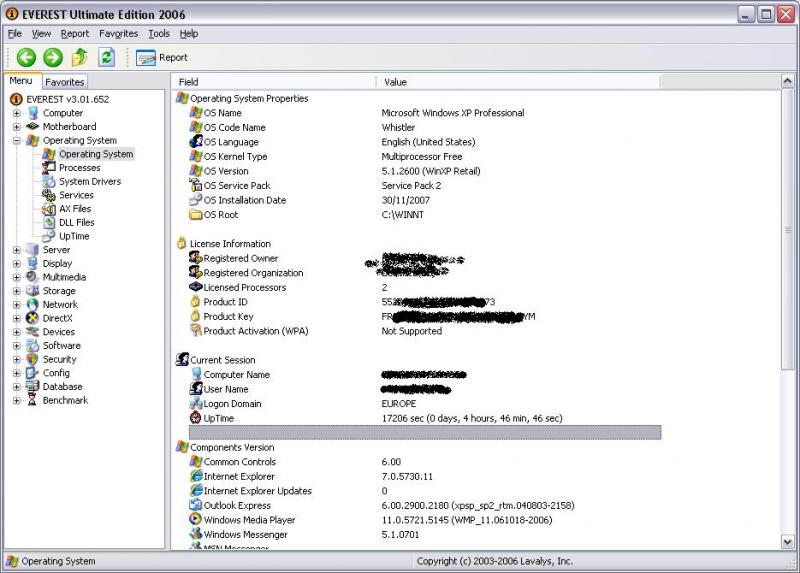Screen dimensions: 800x573
Task: Click the Config icon in tree
Action: coord(33,373)
